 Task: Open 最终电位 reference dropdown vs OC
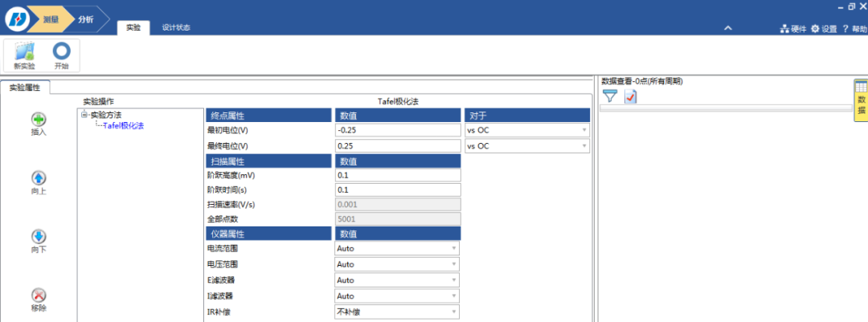click(x=527, y=146)
